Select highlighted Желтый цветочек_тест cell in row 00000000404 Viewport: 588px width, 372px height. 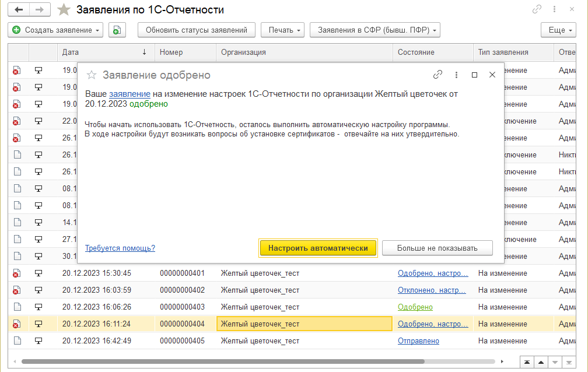pos(304,324)
